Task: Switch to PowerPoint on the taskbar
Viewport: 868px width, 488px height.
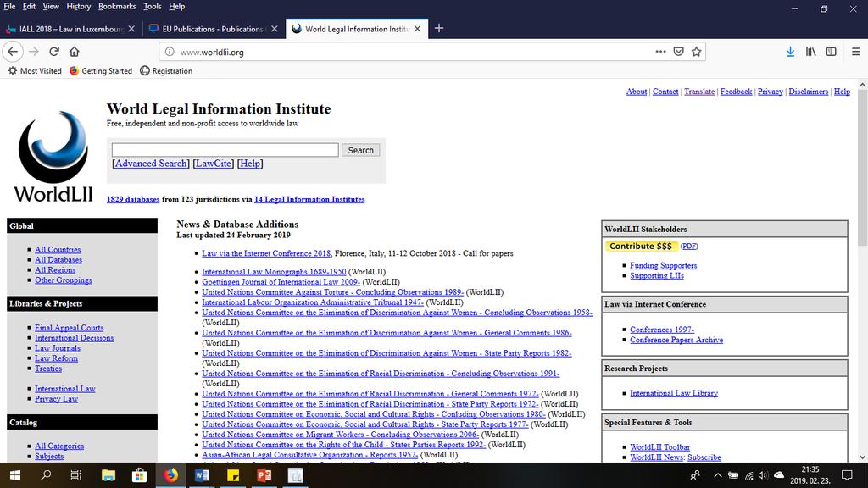Action: [264, 475]
